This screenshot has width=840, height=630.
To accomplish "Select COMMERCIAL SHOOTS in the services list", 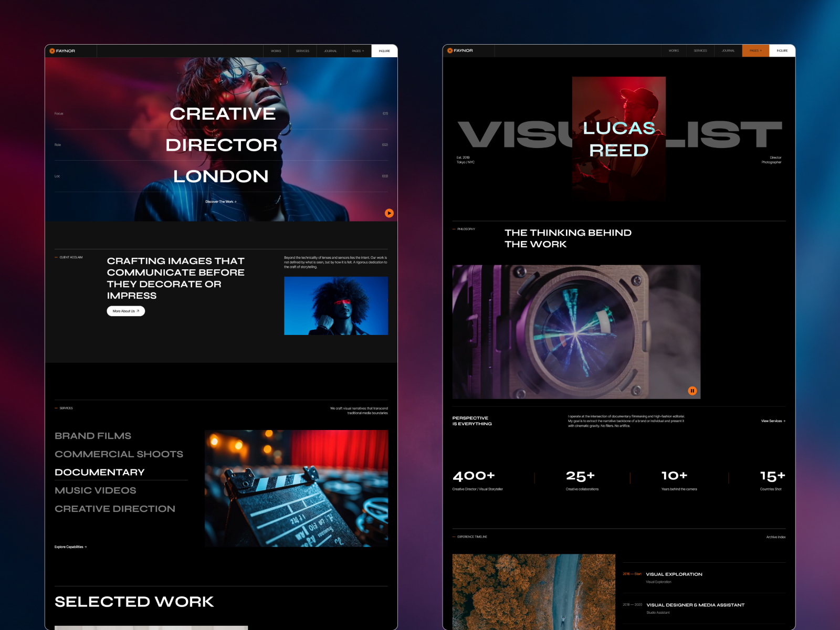I will pos(119,454).
